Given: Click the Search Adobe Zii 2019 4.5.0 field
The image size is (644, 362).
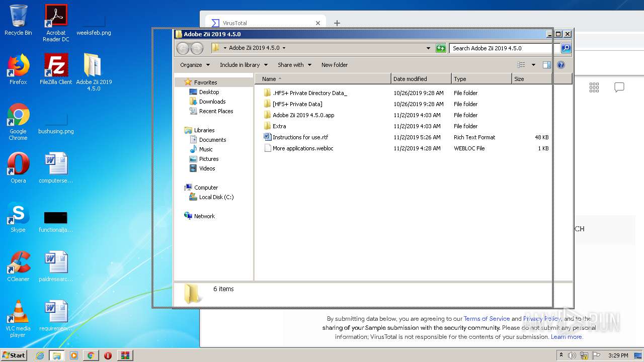Looking at the screenshot, I should click(505, 48).
